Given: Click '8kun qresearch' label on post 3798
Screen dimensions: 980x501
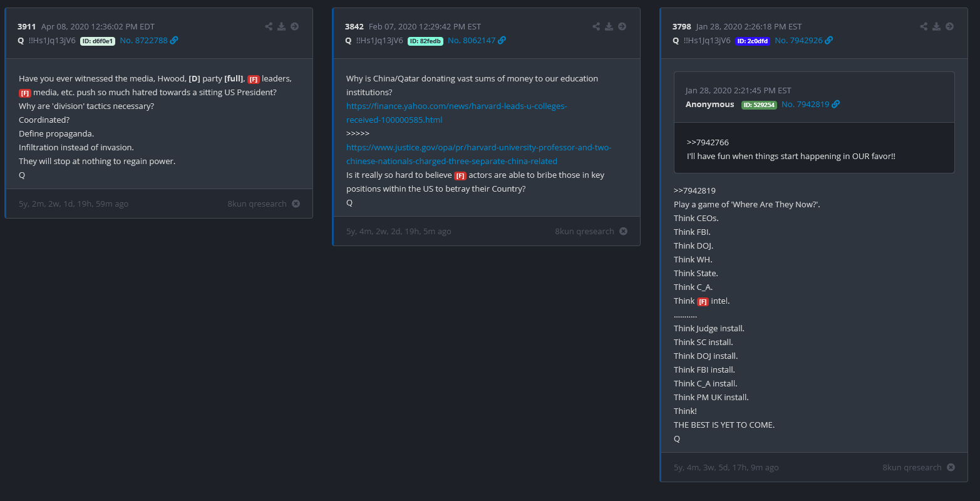Looking at the screenshot, I should (x=912, y=467).
